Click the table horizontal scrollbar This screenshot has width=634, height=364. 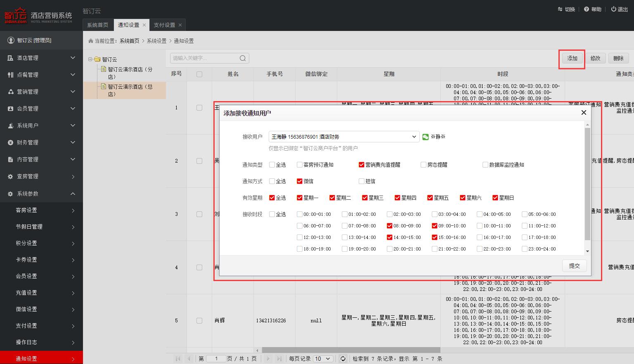[x=351, y=350]
